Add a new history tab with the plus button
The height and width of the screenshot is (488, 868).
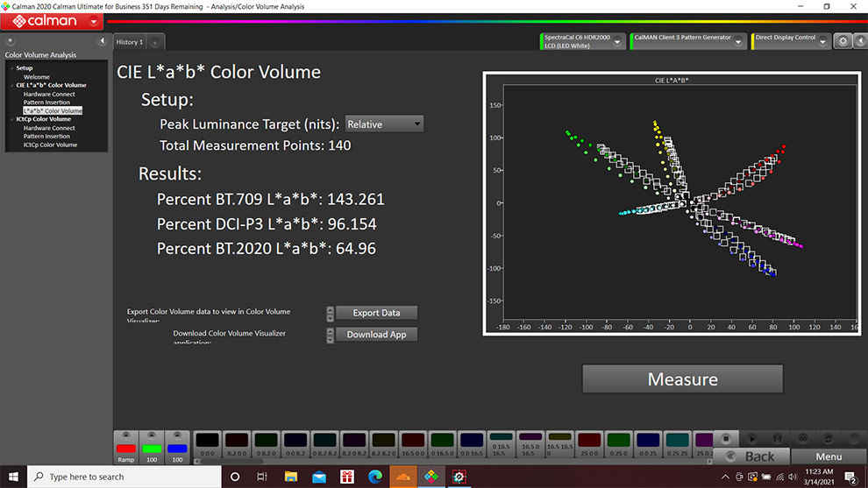[155, 43]
